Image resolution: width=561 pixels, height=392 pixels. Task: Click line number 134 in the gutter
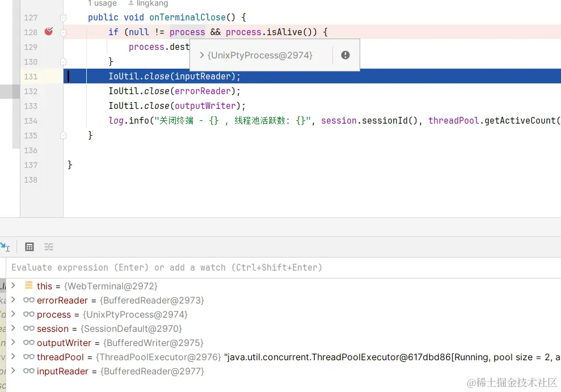[31, 121]
